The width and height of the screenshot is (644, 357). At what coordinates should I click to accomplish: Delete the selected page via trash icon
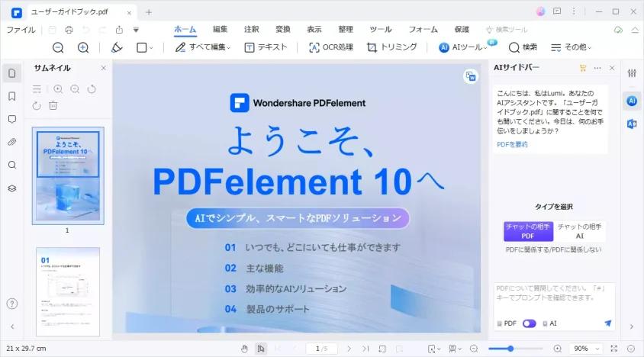tap(53, 105)
